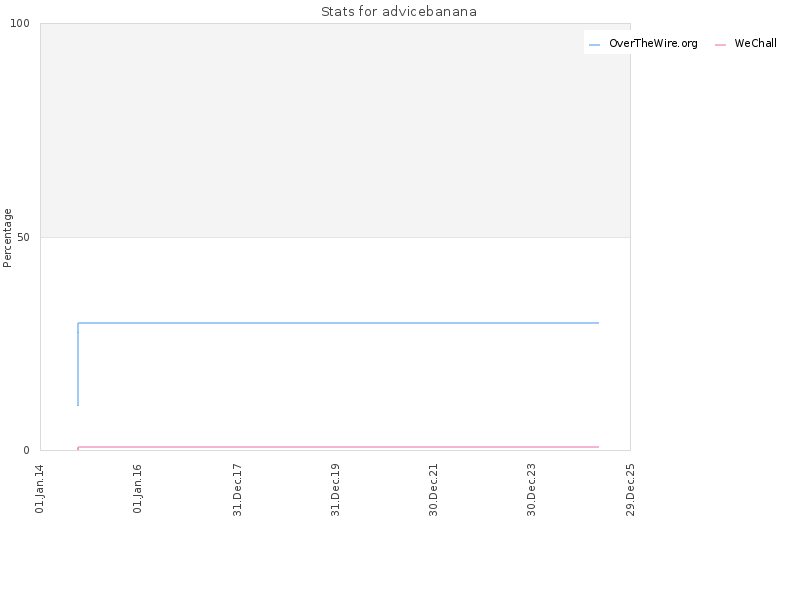The width and height of the screenshot is (800, 600).
Task: Click the Percentage y-axis title
Action: pyautogui.click(x=7, y=238)
